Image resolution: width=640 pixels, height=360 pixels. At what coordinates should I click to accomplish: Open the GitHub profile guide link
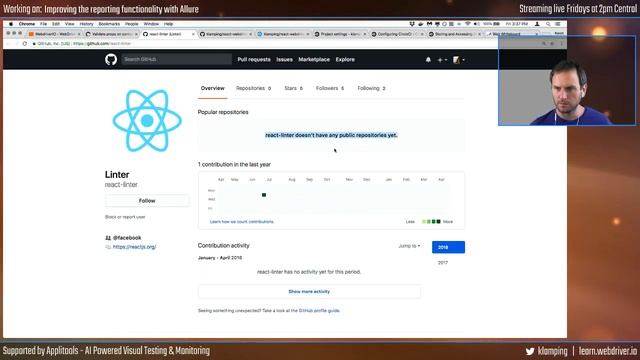[319, 311]
